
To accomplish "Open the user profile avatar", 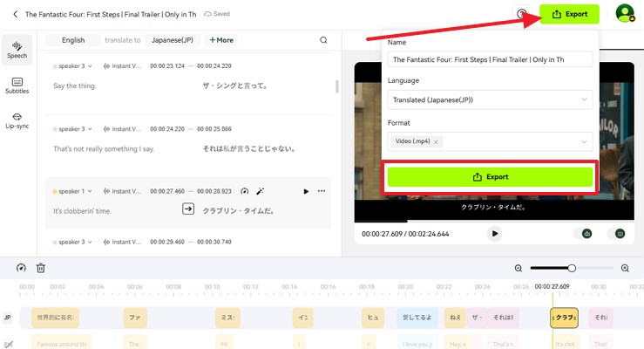I will coord(625,13).
